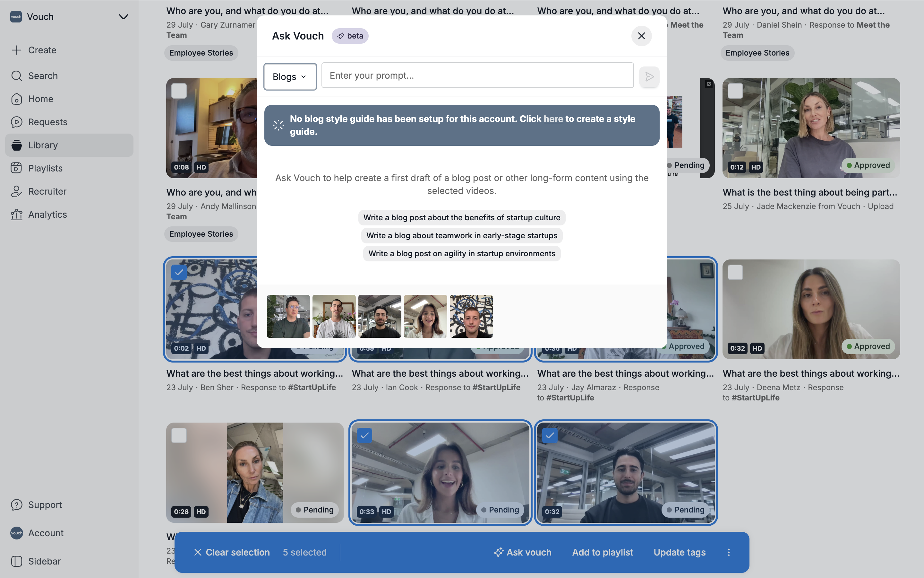Click Pending status on the 0:28 video
Image resolution: width=924 pixels, height=578 pixels.
tap(315, 510)
